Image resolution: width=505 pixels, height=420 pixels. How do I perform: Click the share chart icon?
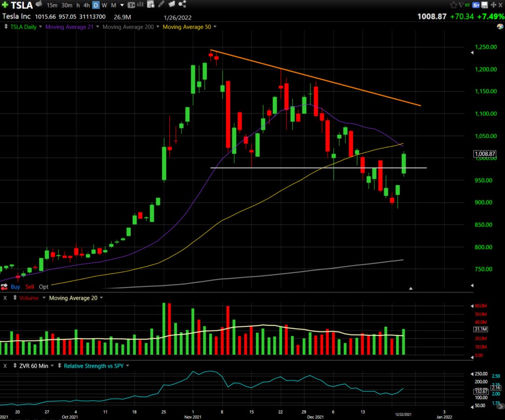182,4
